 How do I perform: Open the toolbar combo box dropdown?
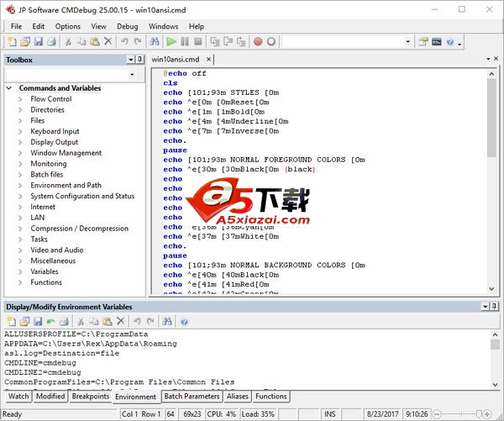[407, 41]
